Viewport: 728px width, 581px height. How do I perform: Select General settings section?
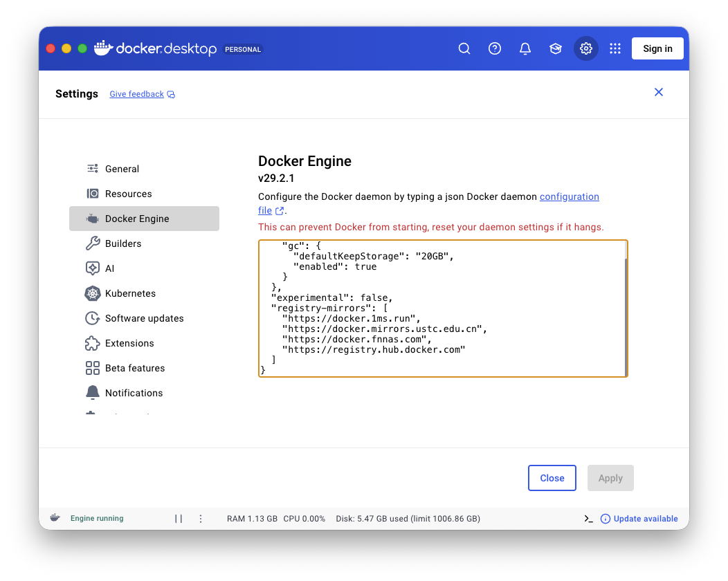click(122, 169)
